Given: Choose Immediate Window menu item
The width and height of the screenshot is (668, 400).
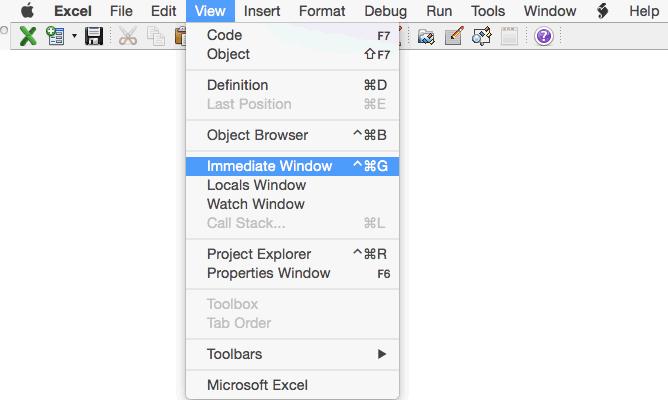Looking at the screenshot, I should coord(293,166).
